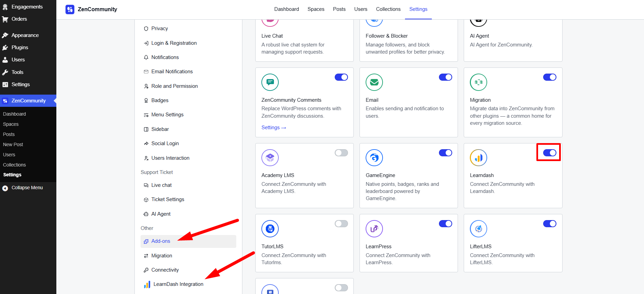Image resolution: width=644 pixels, height=294 pixels.
Task: Click the Academy LMS add-on icon
Action: [x=270, y=158]
